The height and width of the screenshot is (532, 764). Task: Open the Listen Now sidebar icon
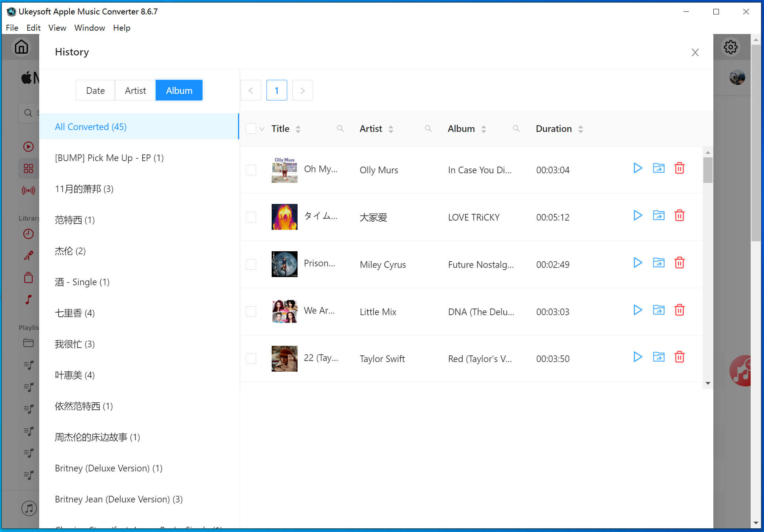[28, 147]
